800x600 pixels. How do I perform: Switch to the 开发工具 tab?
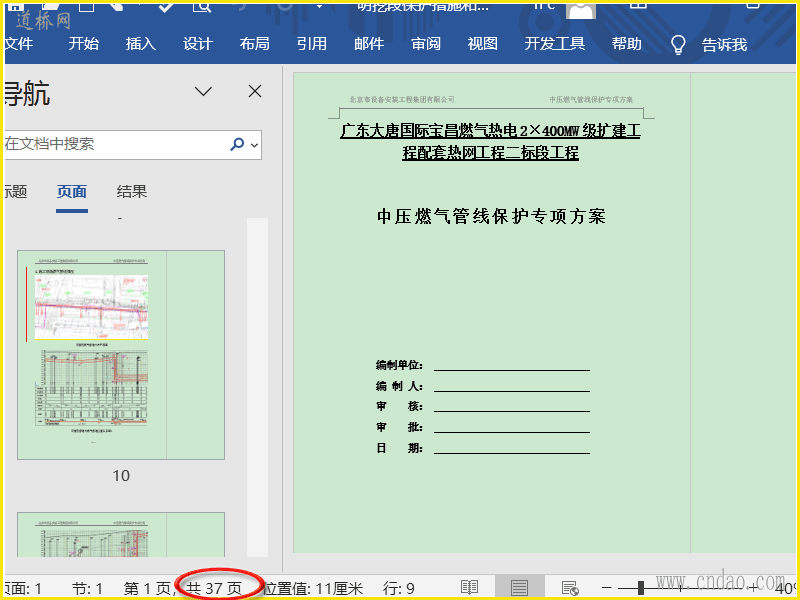click(x=555, y=44)
